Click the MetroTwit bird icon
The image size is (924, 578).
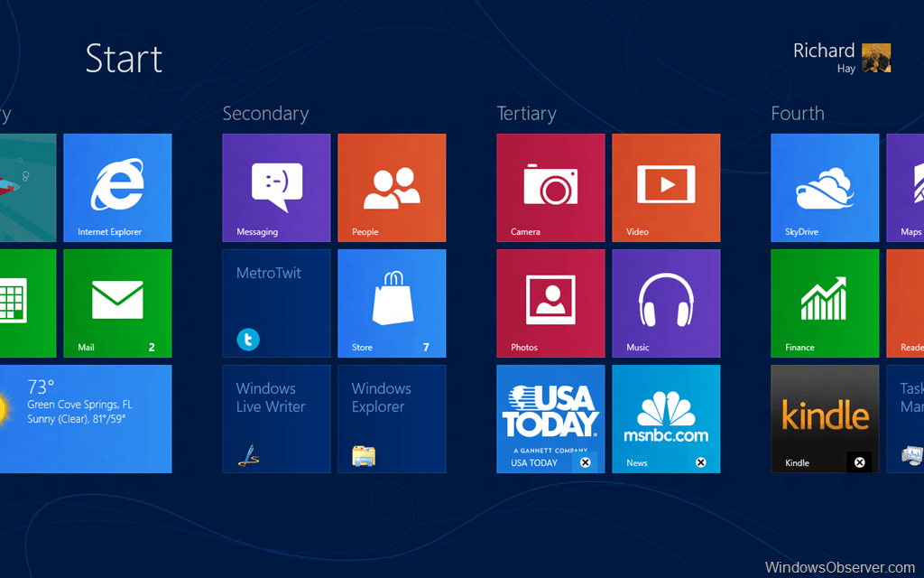click(248, 340)
